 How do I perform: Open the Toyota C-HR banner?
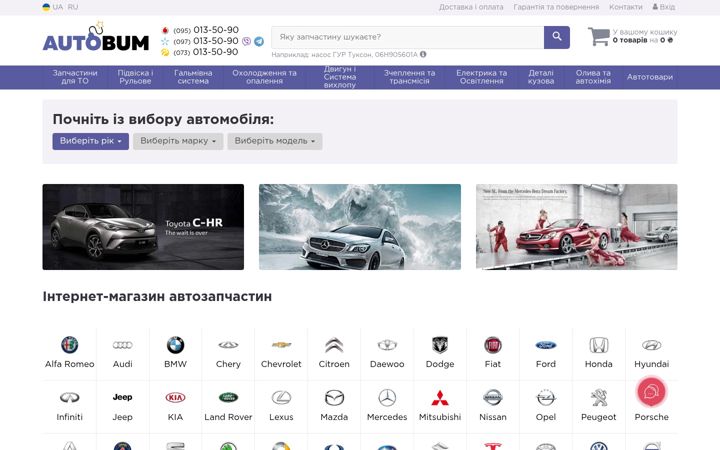pyautogui.click(x=143, y=227)
